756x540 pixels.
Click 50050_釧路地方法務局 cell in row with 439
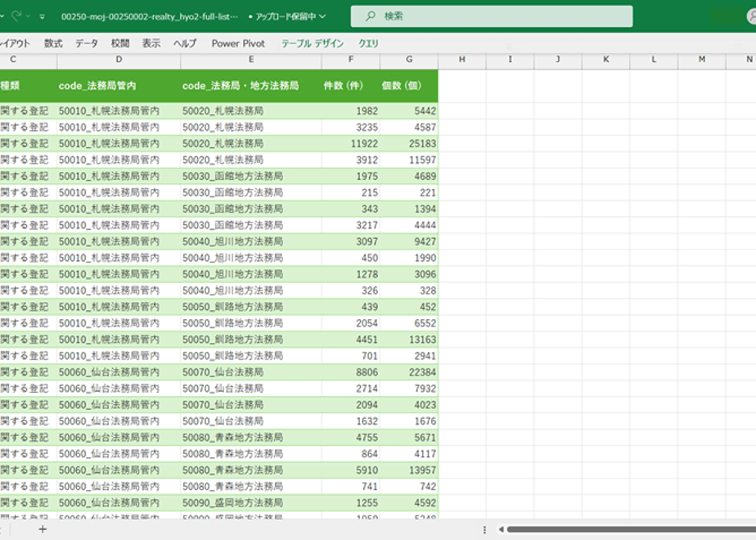[x=251, y=307]
